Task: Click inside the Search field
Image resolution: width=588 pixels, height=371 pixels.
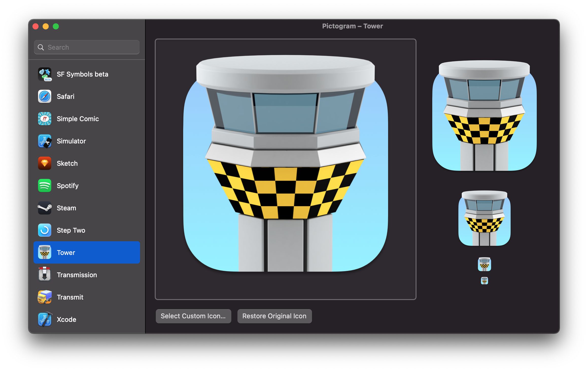Action: tap(86, 47)
